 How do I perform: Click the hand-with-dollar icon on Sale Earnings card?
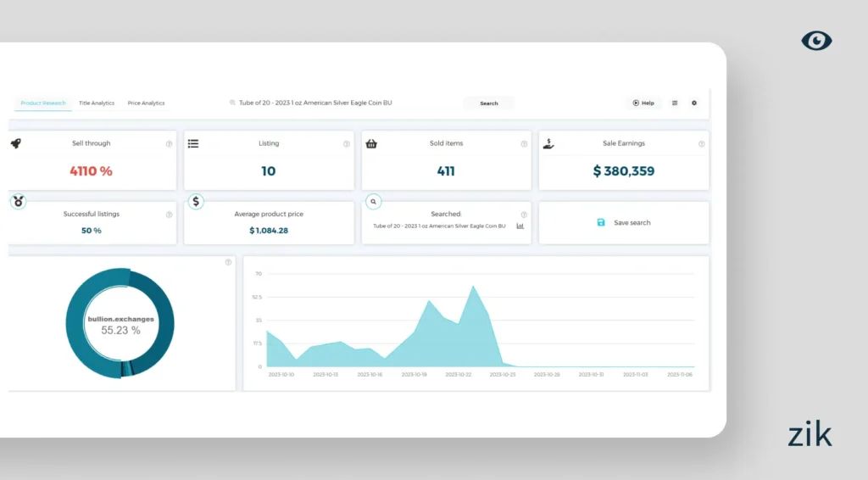point(548,143)
